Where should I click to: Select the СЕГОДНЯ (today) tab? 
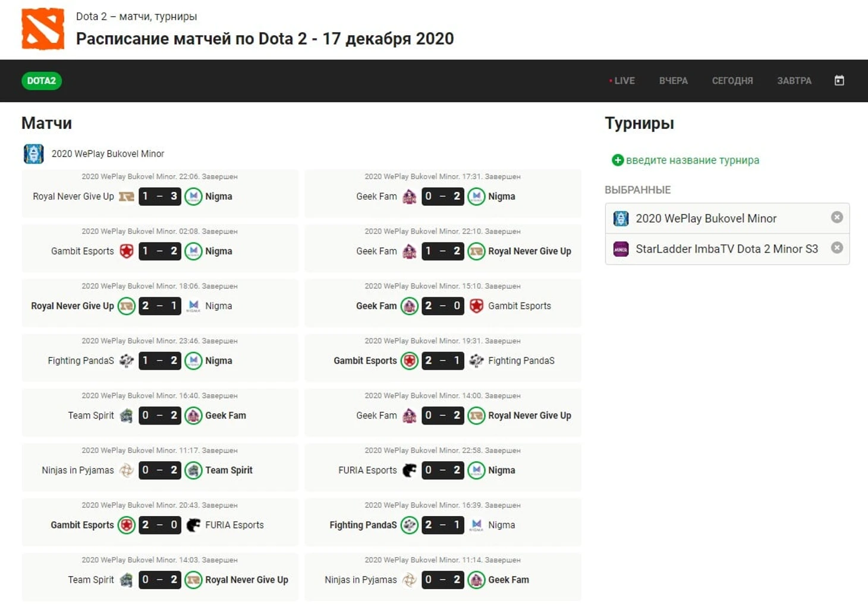point(732,81)
